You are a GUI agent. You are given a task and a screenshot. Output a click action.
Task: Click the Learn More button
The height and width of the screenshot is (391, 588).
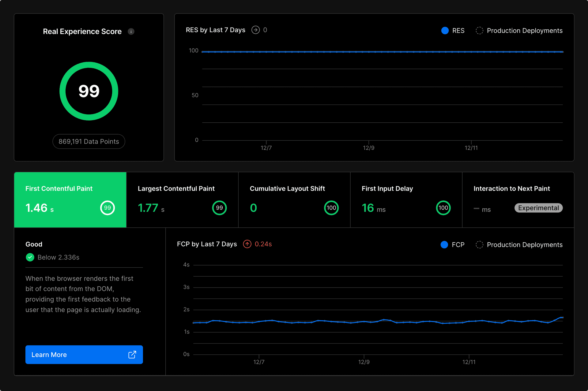[x=84, y=355]
